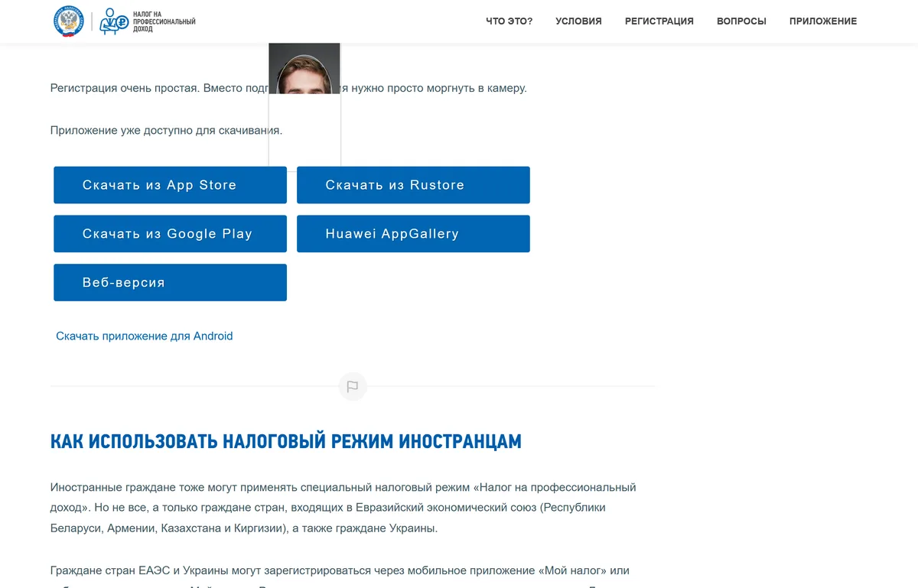Open the 'ВОПРОСЫ' navigation item
Screen dimensions: 918x588
coord(741,21)
